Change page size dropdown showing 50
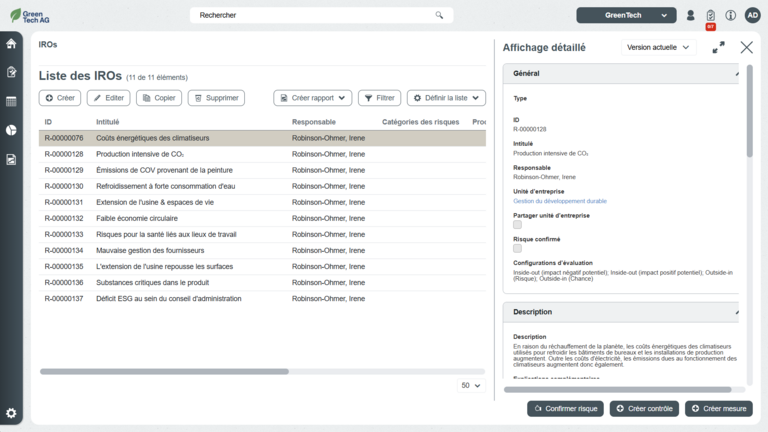Screen dimensions: 768x432 pyautogui.click(x=470, y=385)
